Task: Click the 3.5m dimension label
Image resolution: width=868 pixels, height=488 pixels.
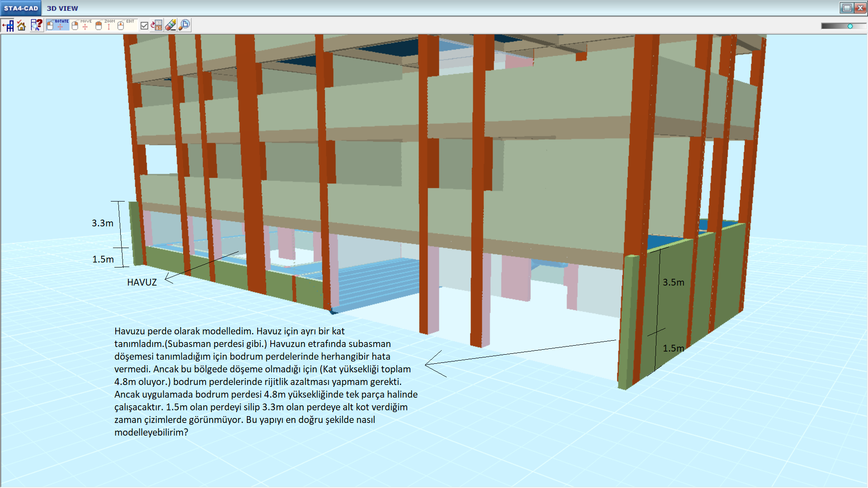Action: [673, 282]
